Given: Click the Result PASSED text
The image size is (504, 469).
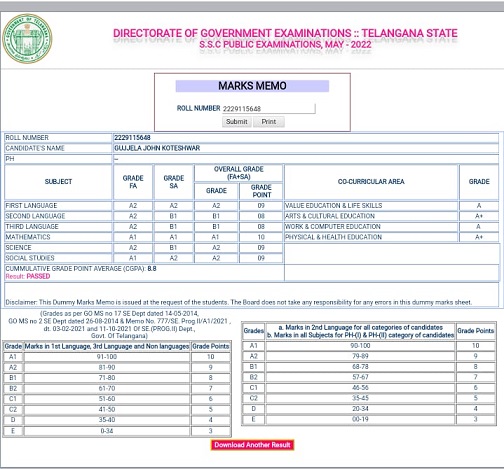Looking at the screenshot, I should (x=28, y=276).
